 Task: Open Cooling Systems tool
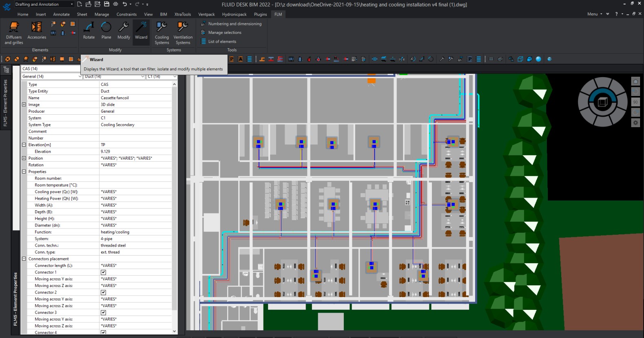click(x=162, y=33)
